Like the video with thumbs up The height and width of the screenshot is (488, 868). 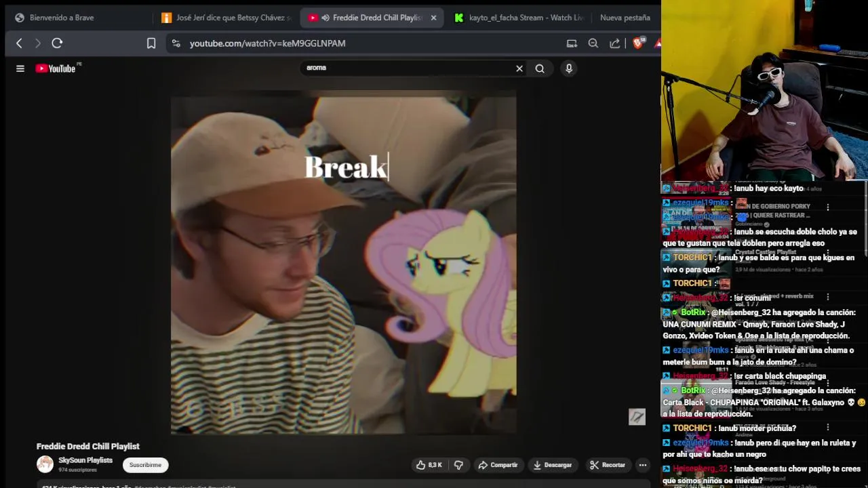(x=429, y=465)
